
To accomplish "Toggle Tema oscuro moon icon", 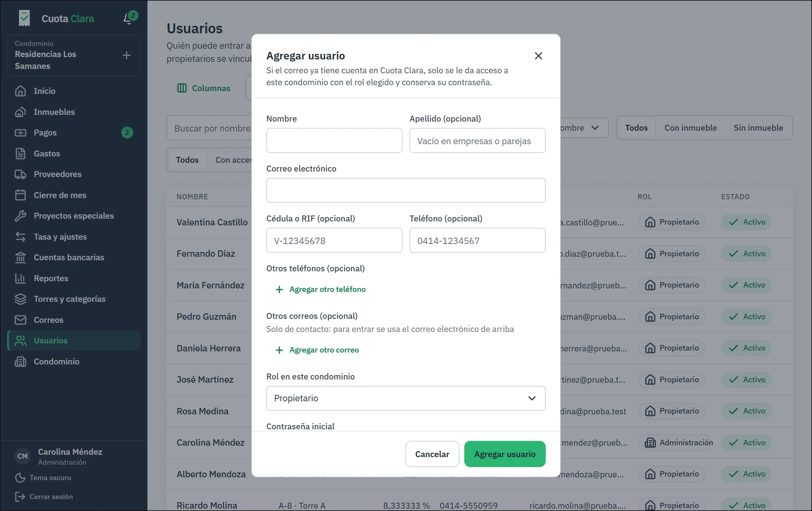I will (x=20, y=478).
